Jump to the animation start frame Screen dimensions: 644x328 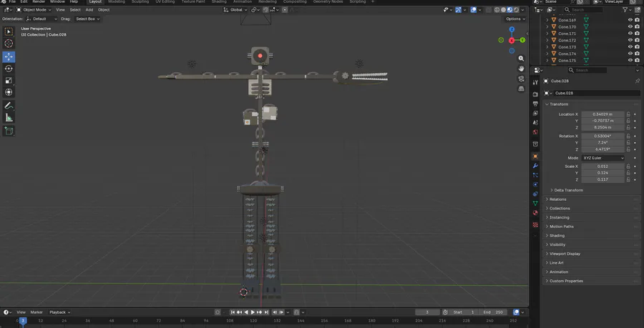click(x=232, y=312)
